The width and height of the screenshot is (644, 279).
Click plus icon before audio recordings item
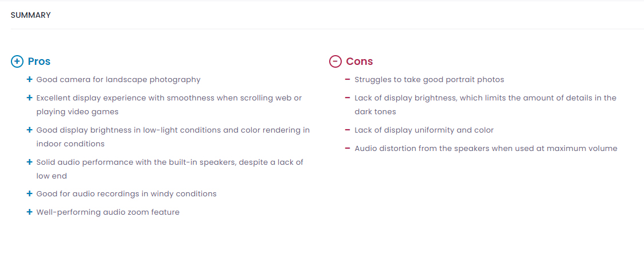(29, 193)
